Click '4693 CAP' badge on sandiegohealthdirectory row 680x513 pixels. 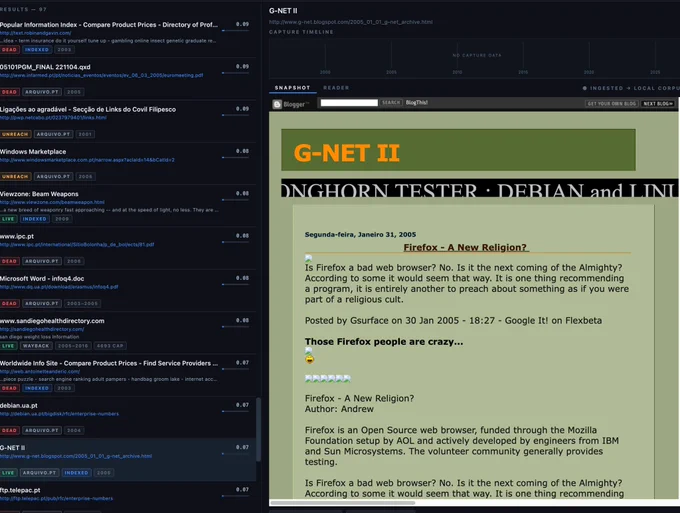tap(110, 346)
